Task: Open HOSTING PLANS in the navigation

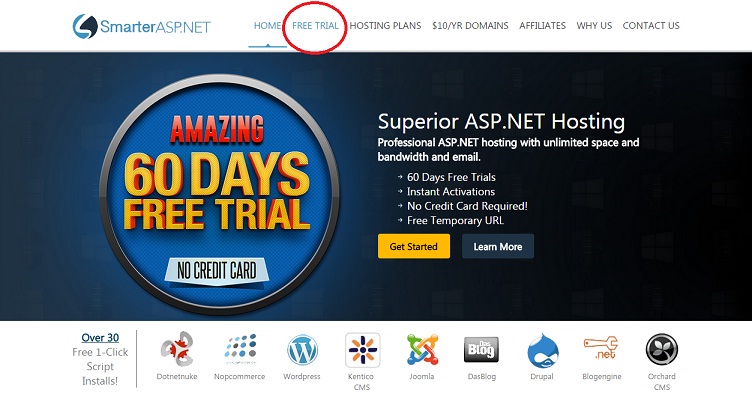Action: click(x=385, y=25)
